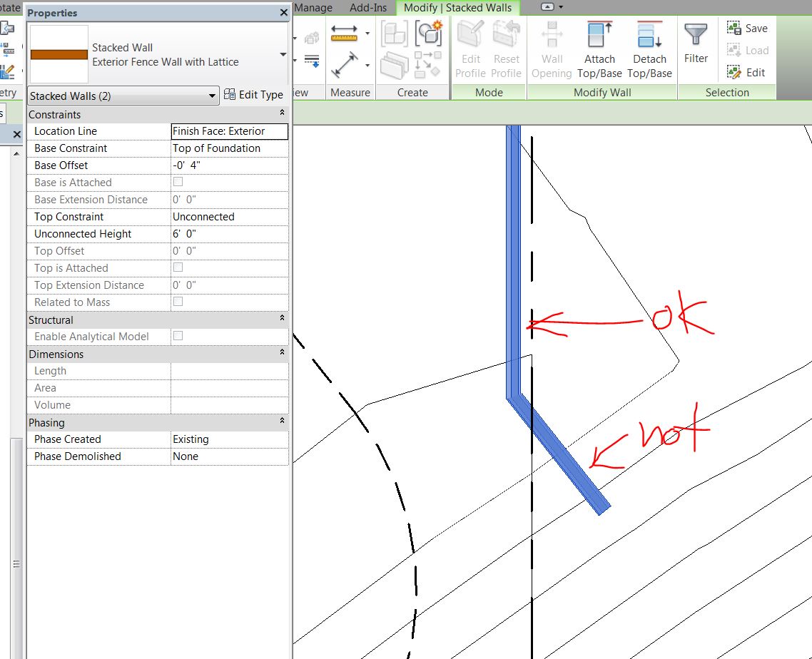Click the Base Extension Distance label
The width and height of the screenshot is (812, 659).
pos(91,200)
